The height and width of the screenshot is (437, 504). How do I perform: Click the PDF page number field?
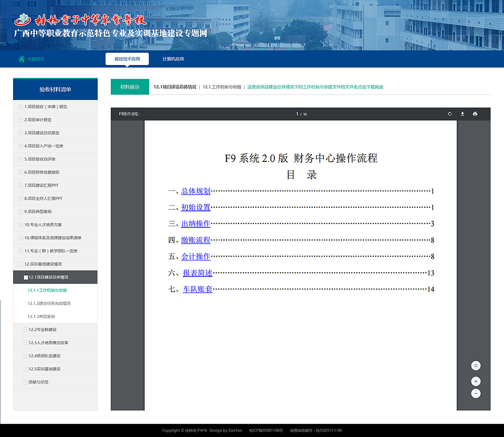click(297, 114)
